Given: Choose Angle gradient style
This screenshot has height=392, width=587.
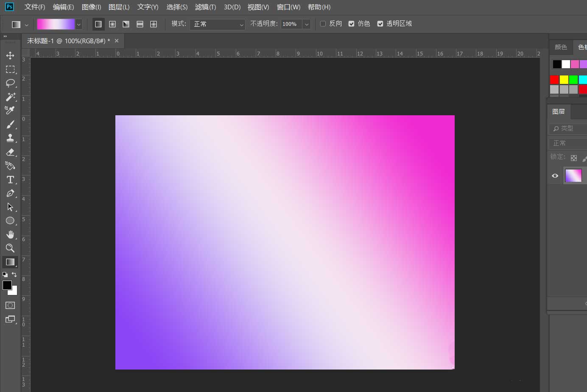Looking at the screenshot, I should [x=126, y=24].
